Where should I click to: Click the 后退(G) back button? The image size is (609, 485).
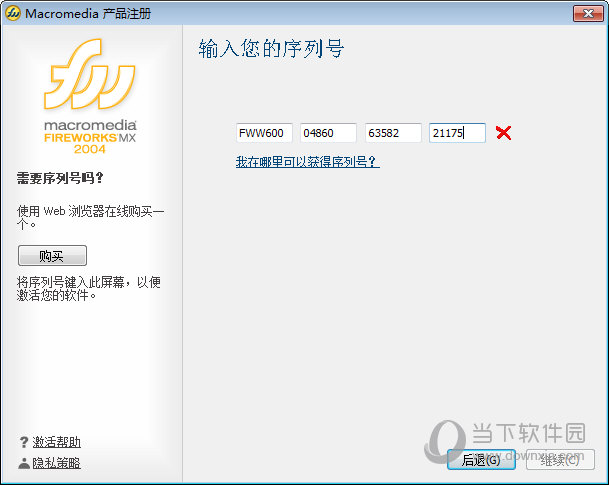point(481,460)
